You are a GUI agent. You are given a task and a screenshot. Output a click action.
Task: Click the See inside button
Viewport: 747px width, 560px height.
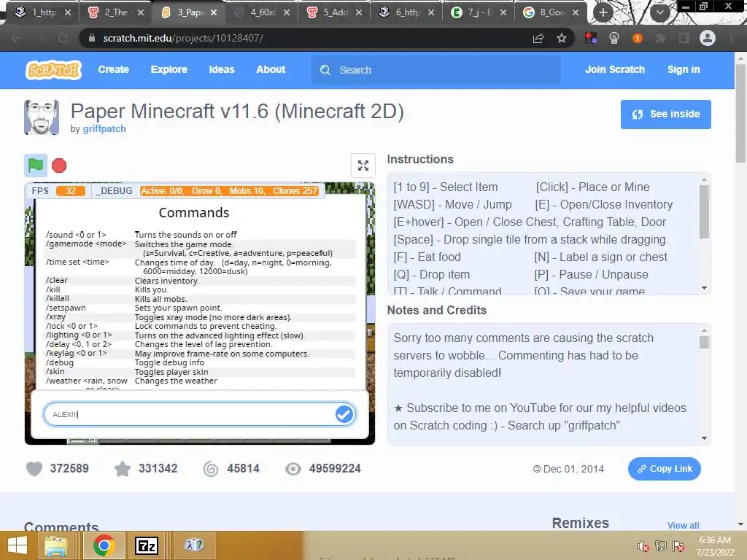(665, 114)
